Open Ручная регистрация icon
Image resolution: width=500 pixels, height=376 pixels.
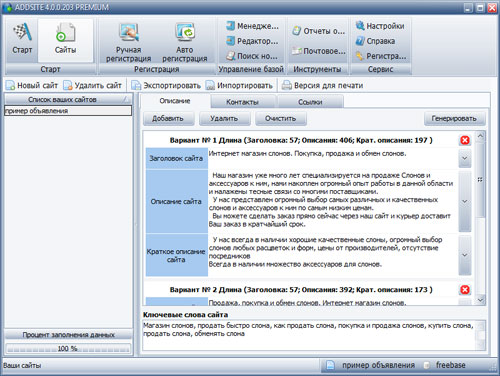click(x=129, y=32)
